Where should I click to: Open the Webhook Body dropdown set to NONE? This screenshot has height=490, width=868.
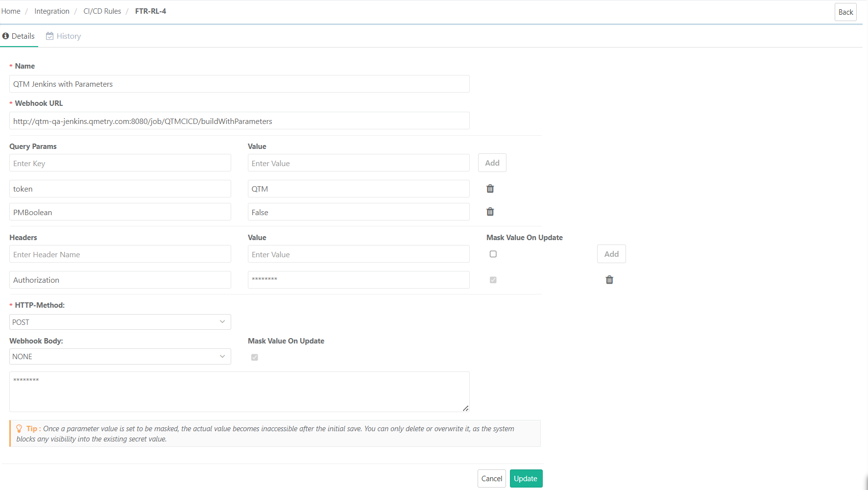120,356
